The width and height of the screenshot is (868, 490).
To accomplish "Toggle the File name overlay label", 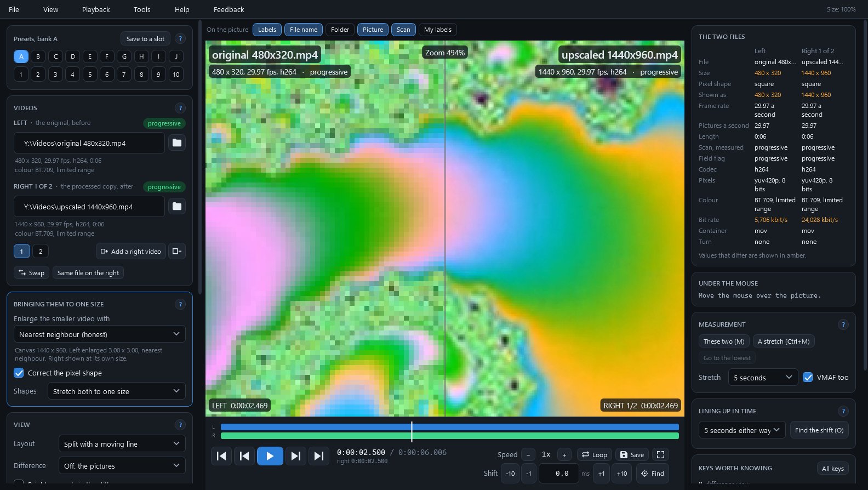I will click(304, 30).
